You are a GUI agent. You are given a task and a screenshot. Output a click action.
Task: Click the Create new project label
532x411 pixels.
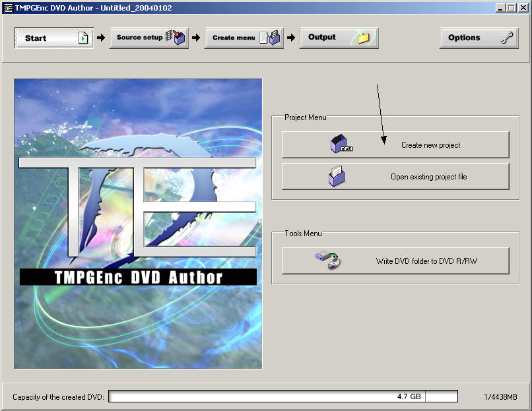point(431,145)
